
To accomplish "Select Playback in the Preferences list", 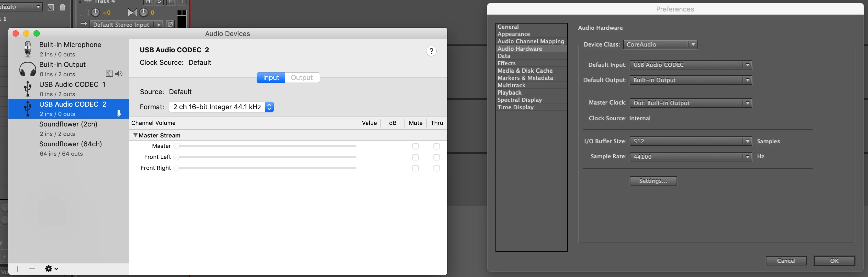I will (x=531, y=93).
